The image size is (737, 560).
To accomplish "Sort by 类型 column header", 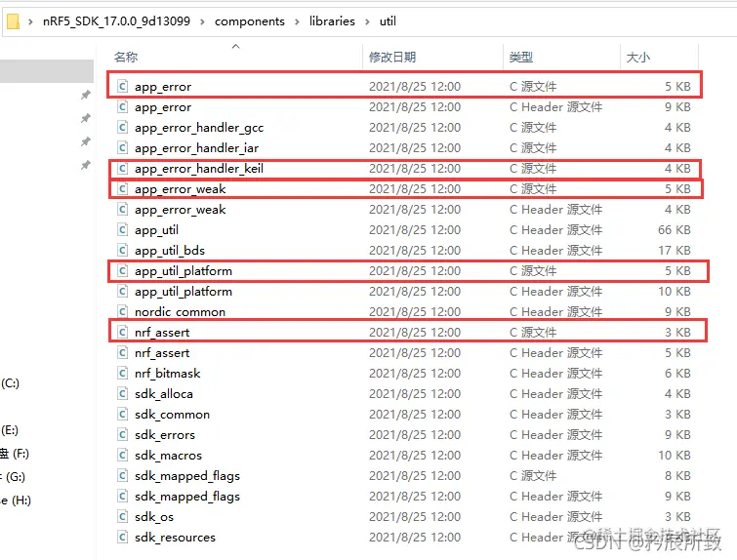I will point(521,58).
